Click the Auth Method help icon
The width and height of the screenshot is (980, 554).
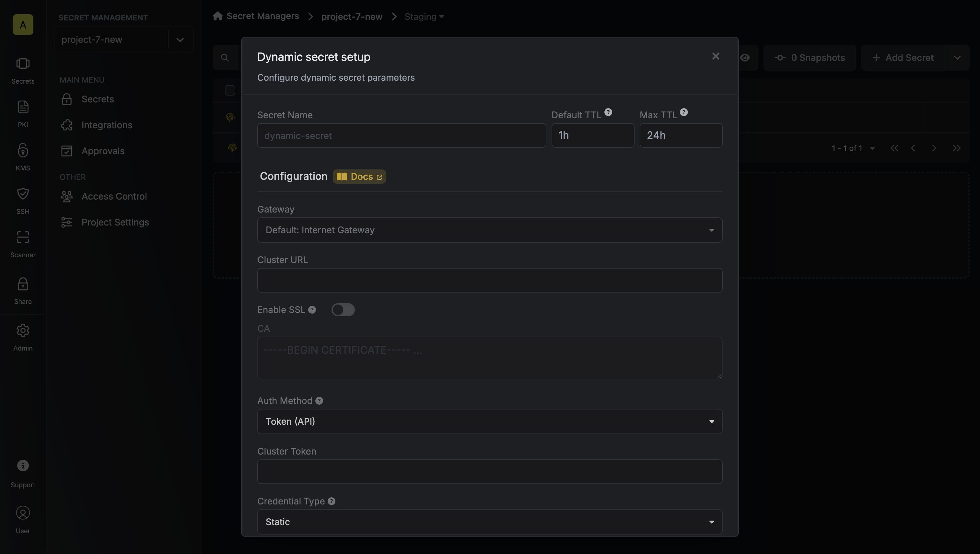(x=319, y=401)
